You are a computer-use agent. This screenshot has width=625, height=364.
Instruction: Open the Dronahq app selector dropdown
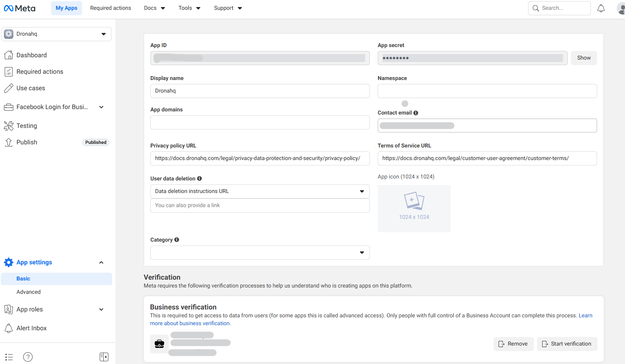point(57,34)
